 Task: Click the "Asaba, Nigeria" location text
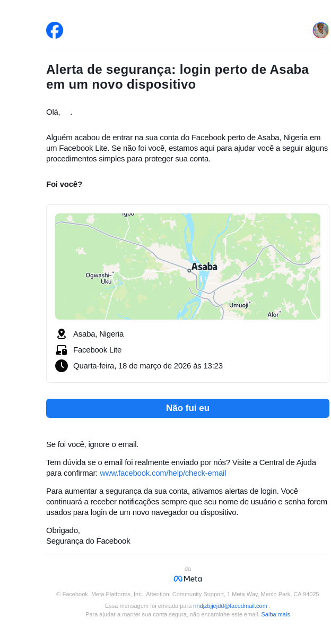coord(98,334)
